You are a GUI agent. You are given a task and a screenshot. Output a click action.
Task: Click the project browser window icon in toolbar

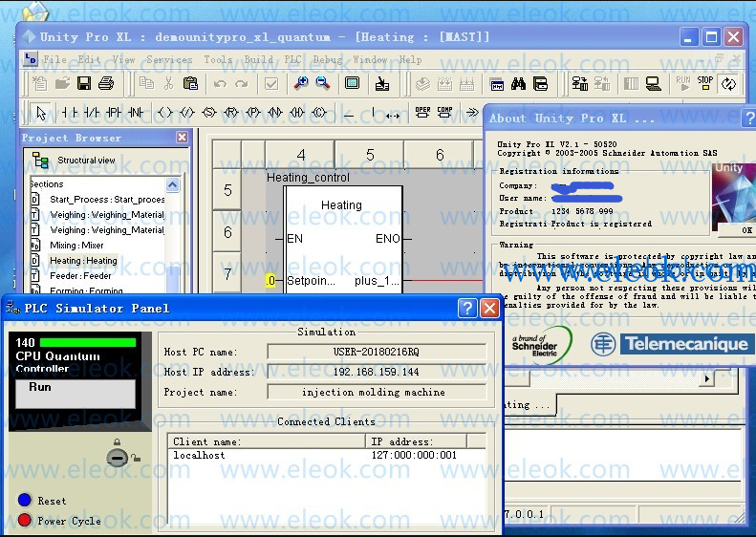pos(497,84)
